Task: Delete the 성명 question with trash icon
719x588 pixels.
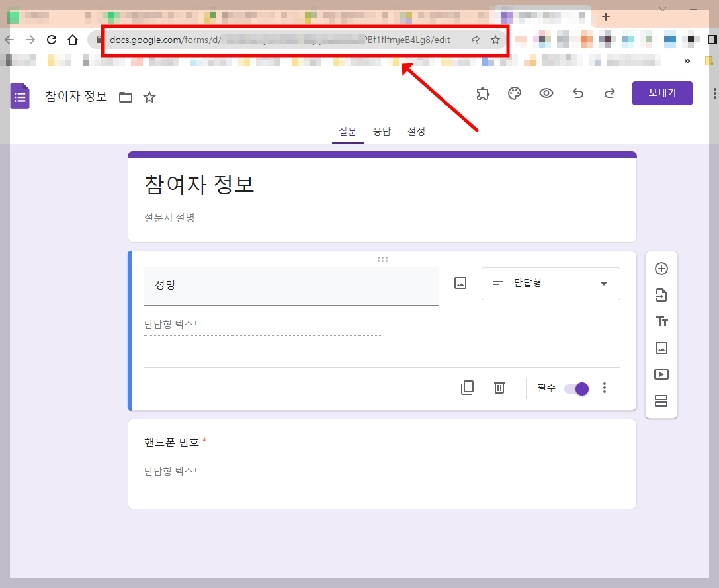Action: tap(499, 388)
